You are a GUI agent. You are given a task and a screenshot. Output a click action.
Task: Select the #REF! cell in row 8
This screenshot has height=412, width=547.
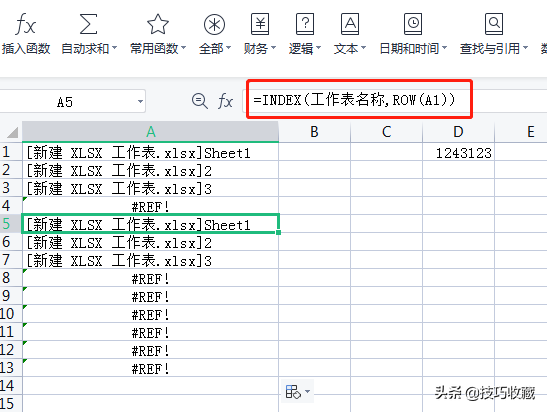pyautogui.click(x=150, y=278)
